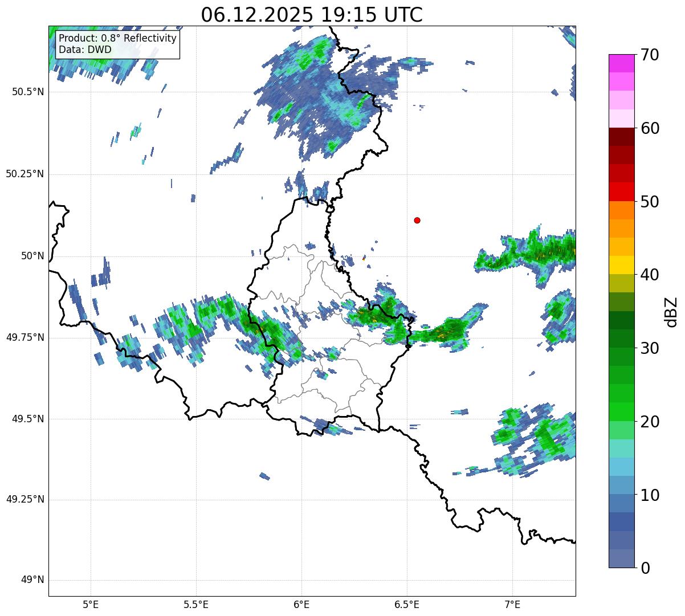Click the colorbar tick label 30

[x=650, y=348]
